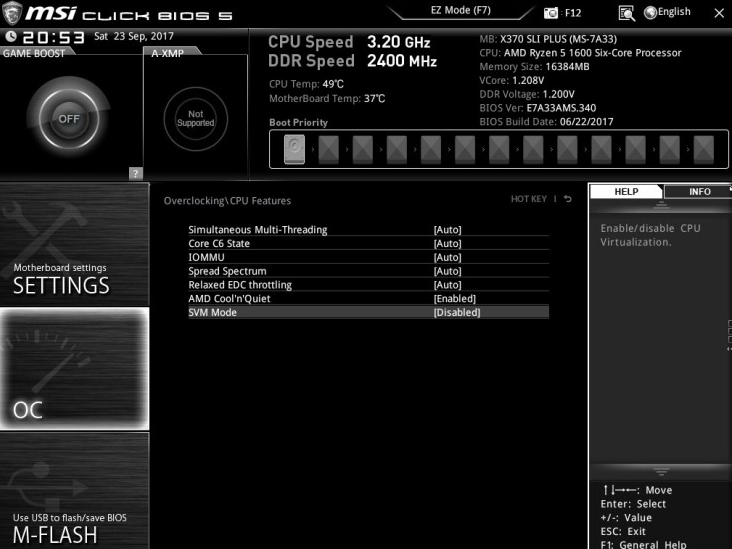Change Core C6 State value
732x549 pixels.
pos(447,244)
